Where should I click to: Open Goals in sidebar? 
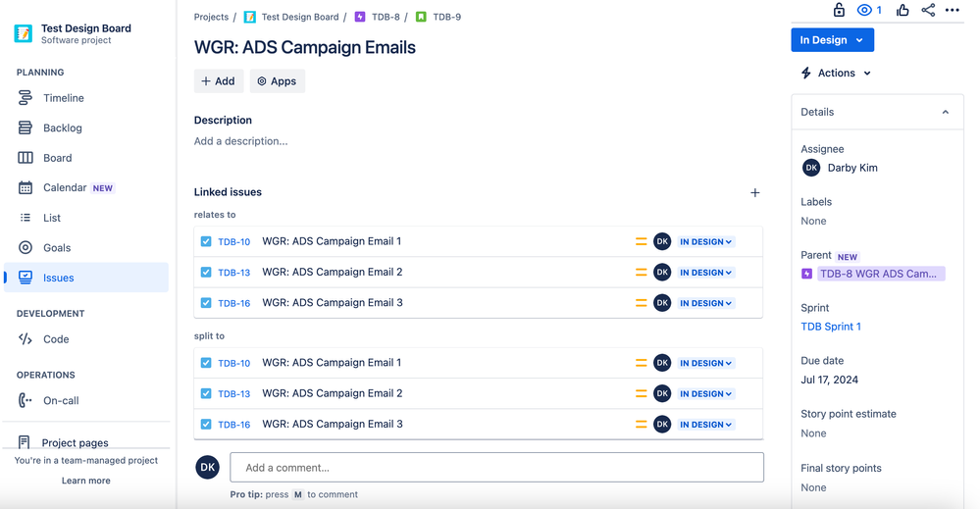(86, 248)
